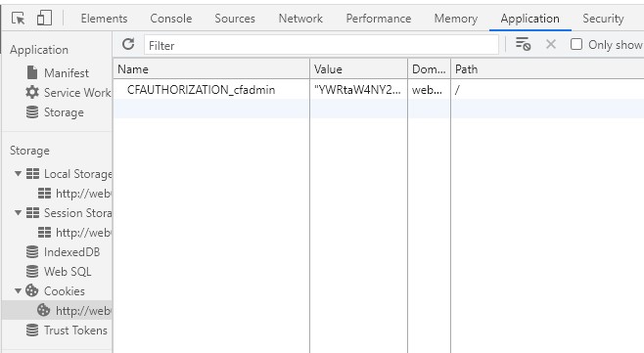Switch to the Console tab
Screen dimensions: 644x353
pyautogui.click(x=171, y=19)
